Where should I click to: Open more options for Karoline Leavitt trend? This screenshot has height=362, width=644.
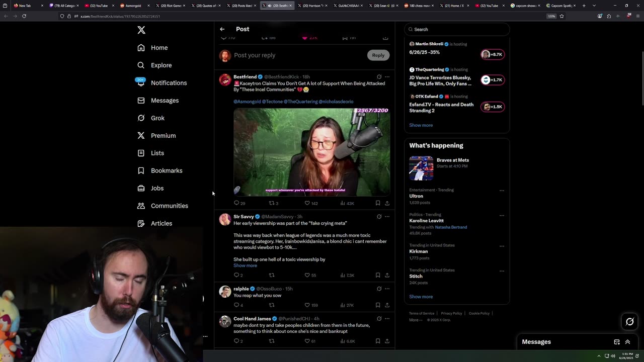click(x=502, y=215)
